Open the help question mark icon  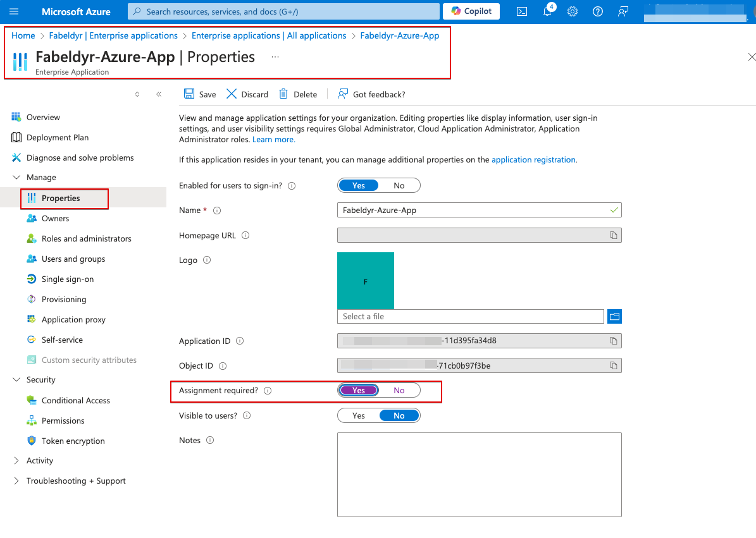(597, 11)
